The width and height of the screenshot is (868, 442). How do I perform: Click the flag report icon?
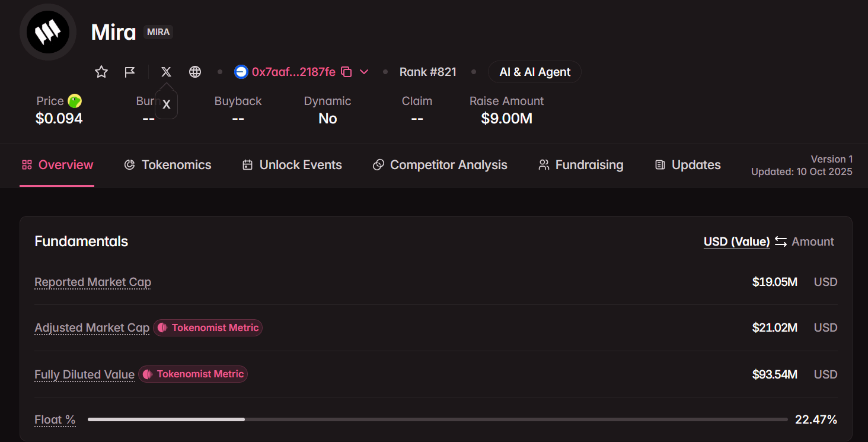[x=130, y=72]
